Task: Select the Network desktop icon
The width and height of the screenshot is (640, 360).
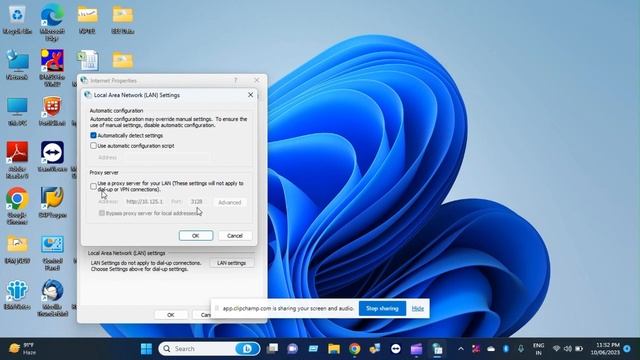Action: pos(17,65)
